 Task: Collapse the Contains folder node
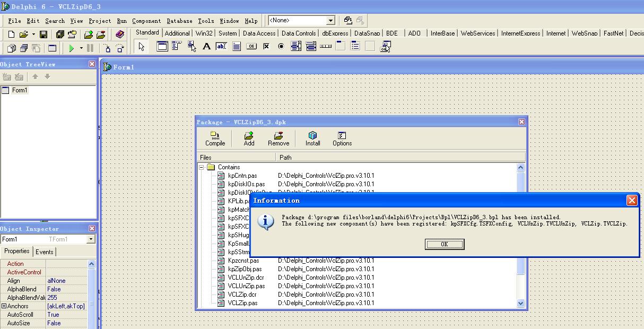click(202, 167)
